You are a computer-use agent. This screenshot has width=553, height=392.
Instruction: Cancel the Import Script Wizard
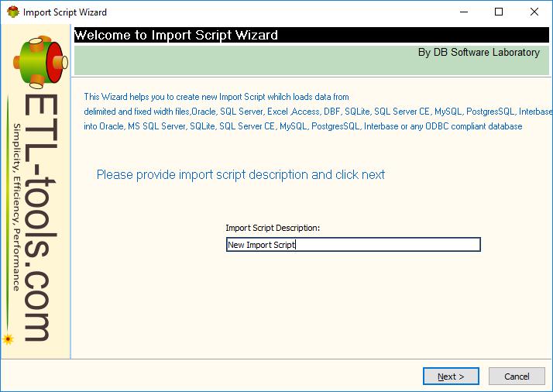[517, 377]
